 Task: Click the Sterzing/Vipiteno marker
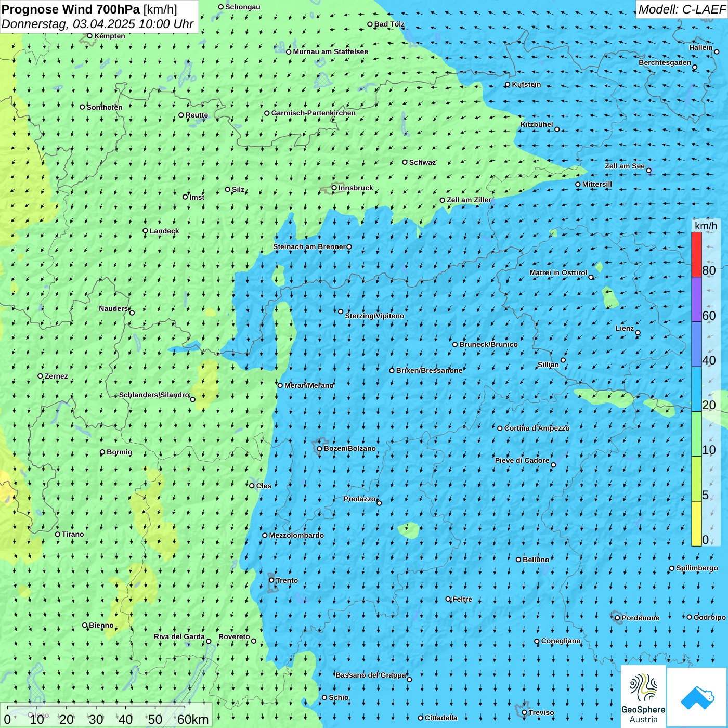click(x=341, y=311)
